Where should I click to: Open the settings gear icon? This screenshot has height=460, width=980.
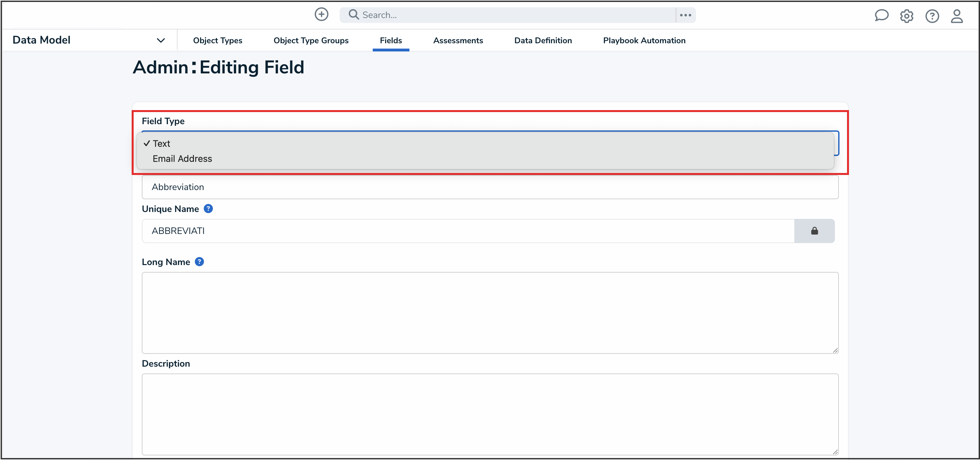coord(907,16)
